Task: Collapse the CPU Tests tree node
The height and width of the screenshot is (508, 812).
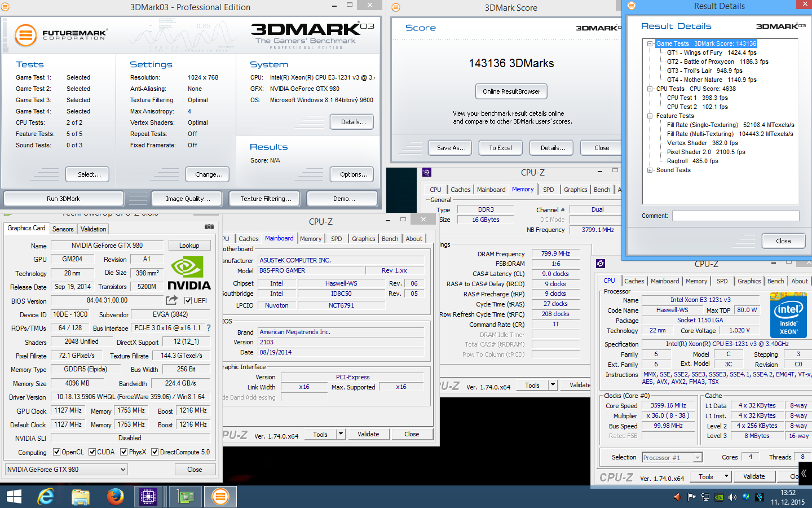Action: coord(650,89)
